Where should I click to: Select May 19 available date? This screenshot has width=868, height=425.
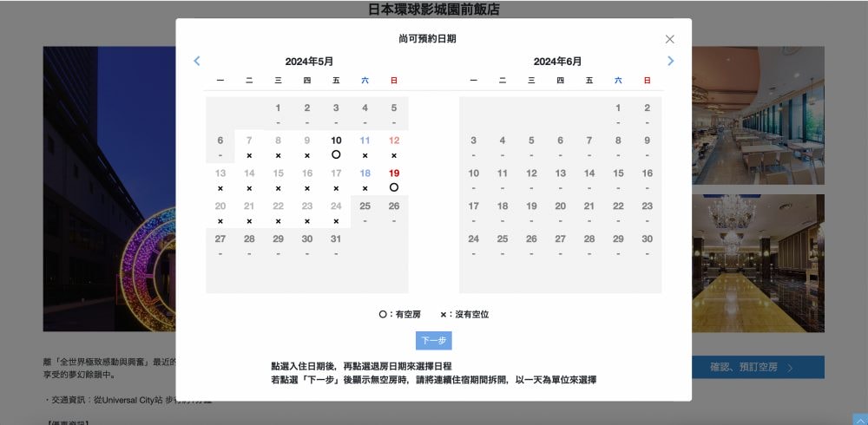[x=394, y=179]
